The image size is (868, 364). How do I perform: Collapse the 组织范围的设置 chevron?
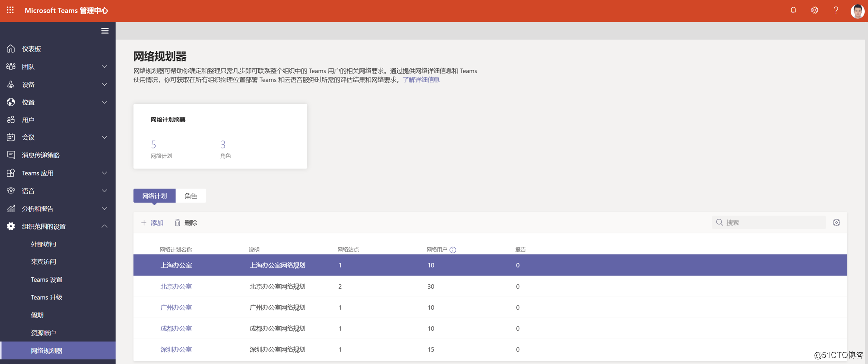[104, 226]
